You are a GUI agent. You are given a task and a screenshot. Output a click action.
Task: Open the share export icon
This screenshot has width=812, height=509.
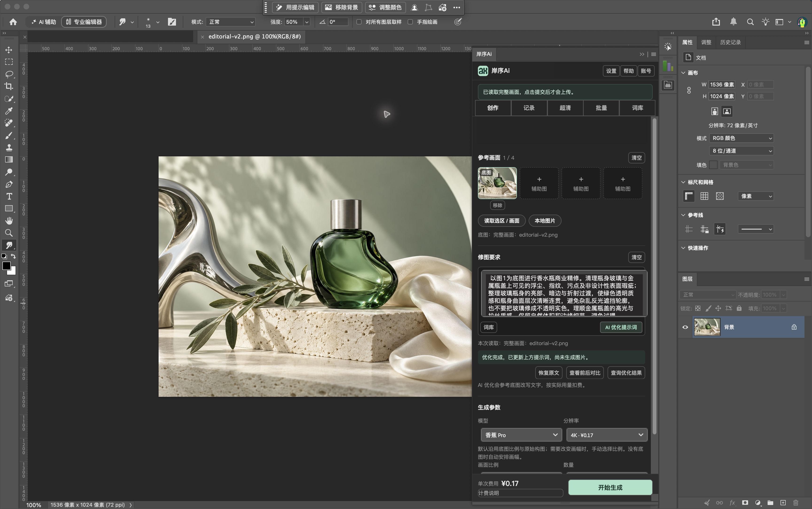(x=716, y=22)
